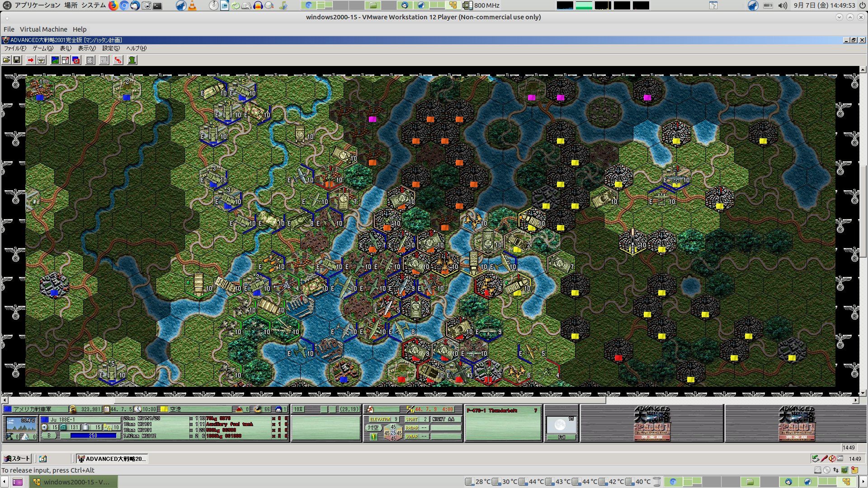Launch Chromium from the top panel
The image size is (868, 488).
coord(124,5)
